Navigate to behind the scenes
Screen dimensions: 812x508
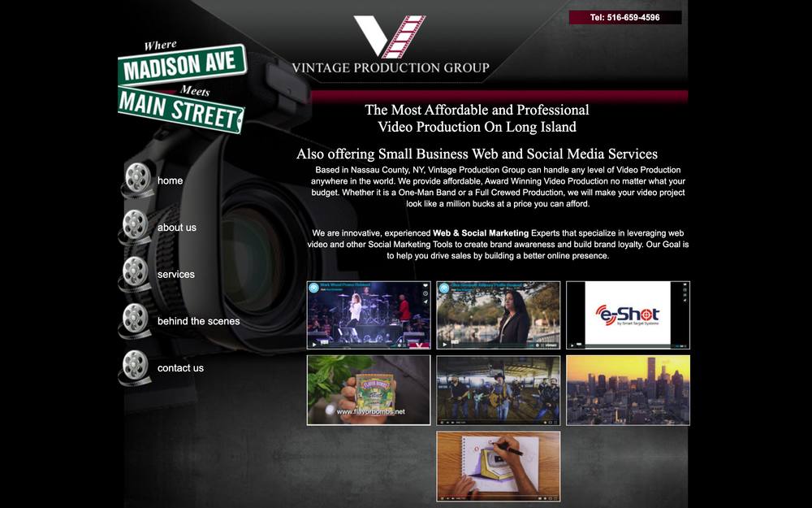[198, 321]
